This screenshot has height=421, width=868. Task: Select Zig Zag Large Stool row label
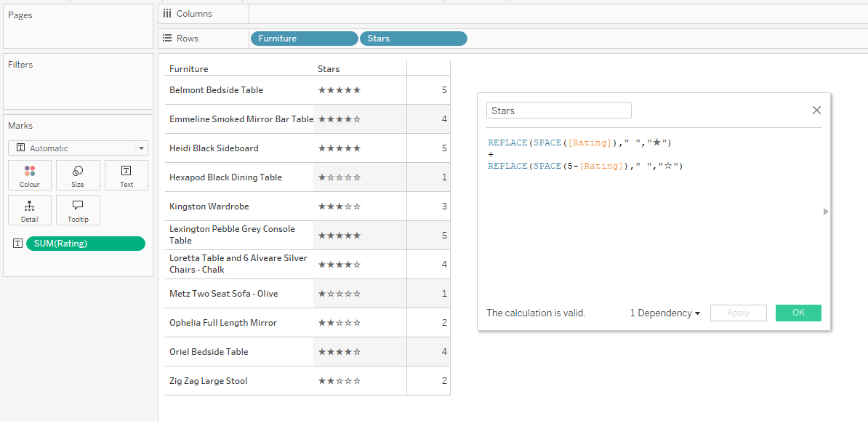click(209, 381)
